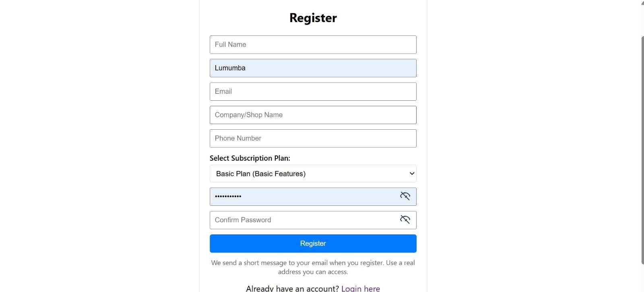This screenshot has width=644, height=292.
Task: Focus the Phone Number input
Action: [x=313, y=138]
